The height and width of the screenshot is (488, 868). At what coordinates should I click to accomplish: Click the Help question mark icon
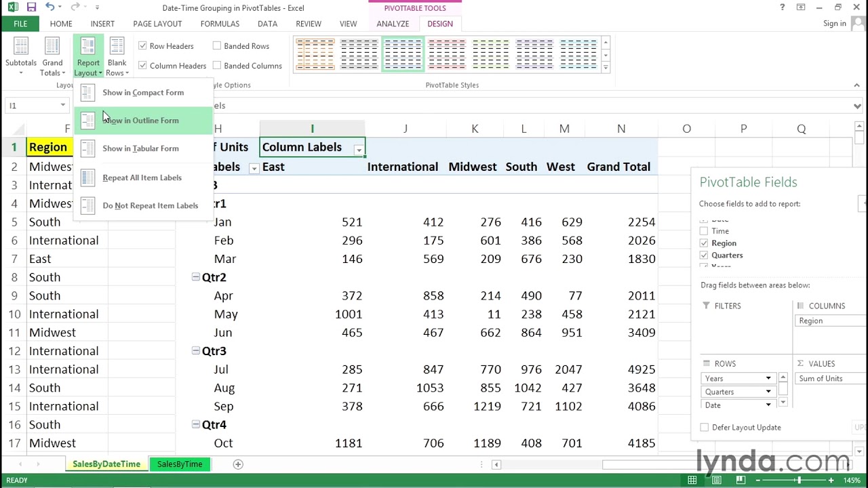[782, 7]
